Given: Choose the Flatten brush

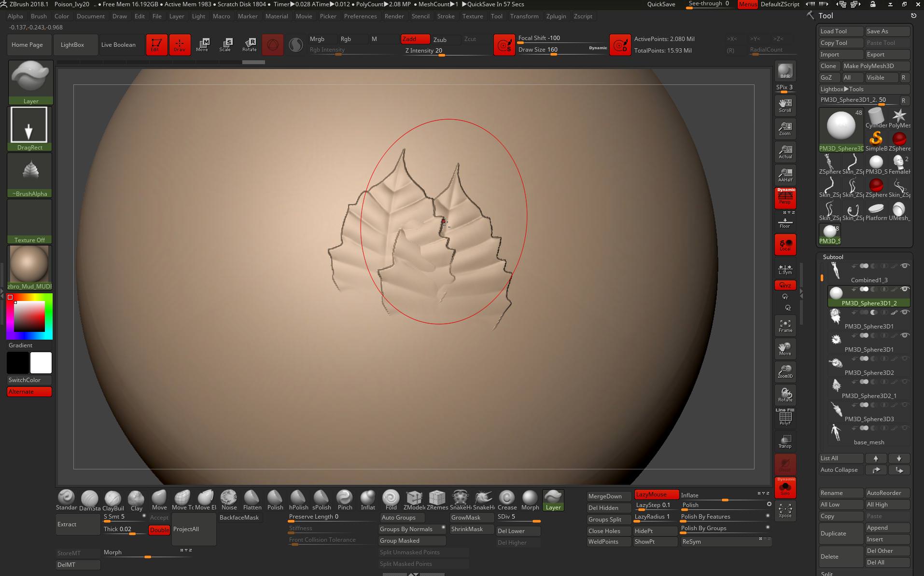Looking at the screenshot, I should [252, 500].
